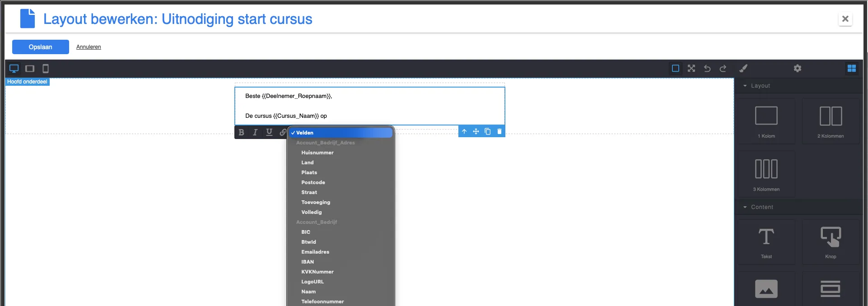The width and height of the screenshot is (868, 306).
Task: Add a 1 Kolom layout block
Action: pyautogui.click(x=766, y=121)
